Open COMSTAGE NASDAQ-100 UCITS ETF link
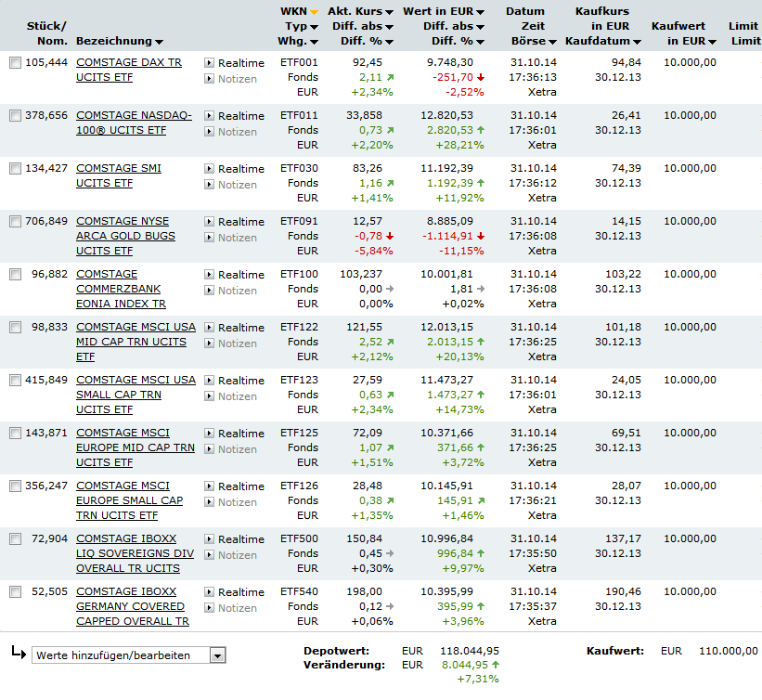The height and width of the screenshot is (700, 762). coord(135,123)
